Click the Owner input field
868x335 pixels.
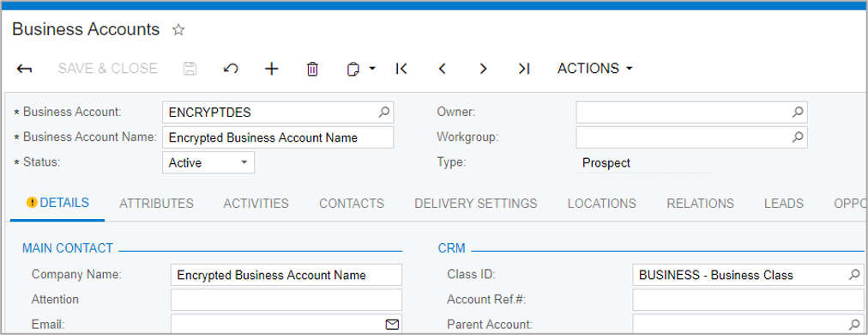[x=691, y=112]
